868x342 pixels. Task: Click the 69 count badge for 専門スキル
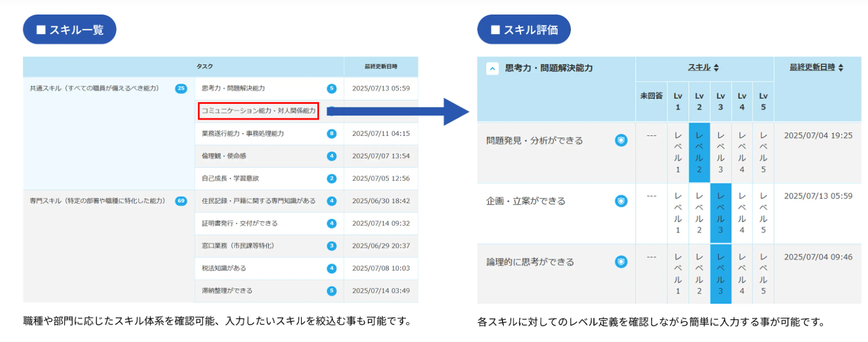pos(181,201)
